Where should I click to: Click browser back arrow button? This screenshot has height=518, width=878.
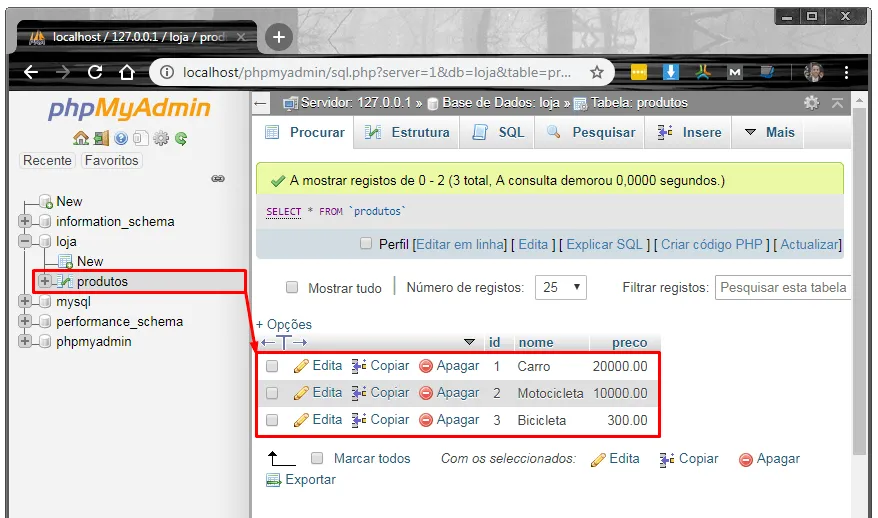[31, 72]
